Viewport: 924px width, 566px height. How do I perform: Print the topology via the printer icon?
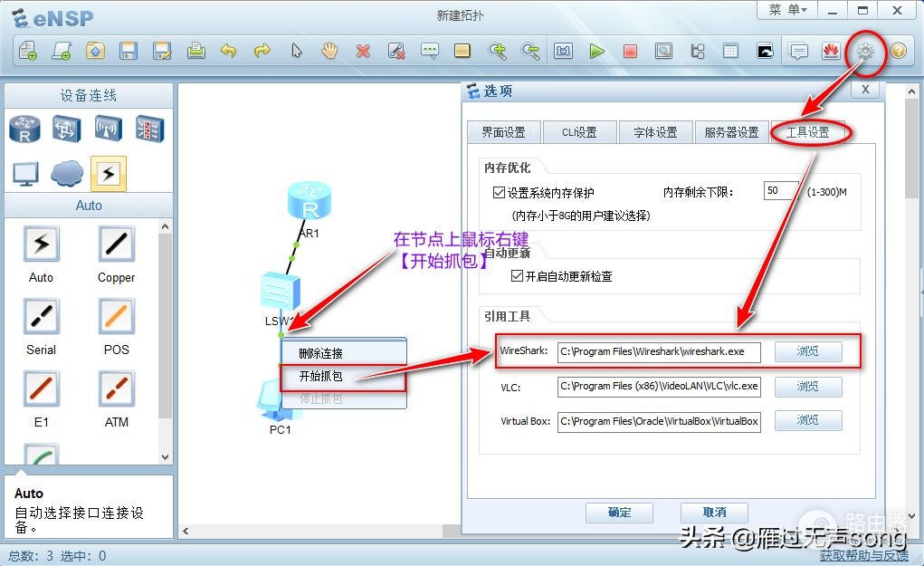195,52
